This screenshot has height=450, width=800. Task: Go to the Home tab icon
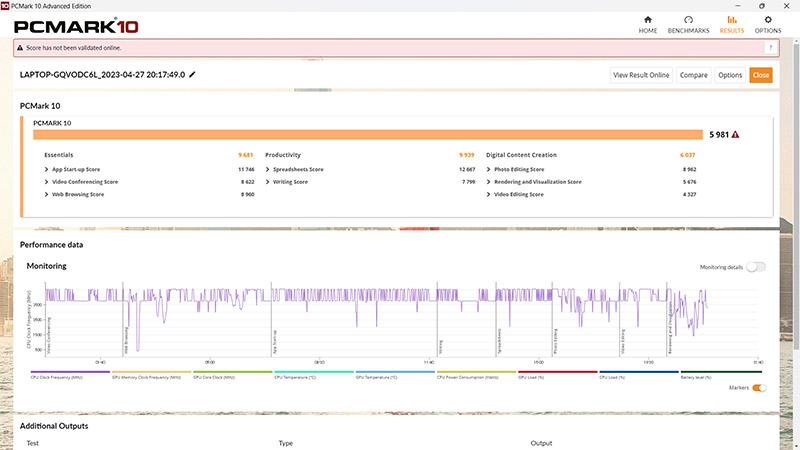[x=647, y=20]
